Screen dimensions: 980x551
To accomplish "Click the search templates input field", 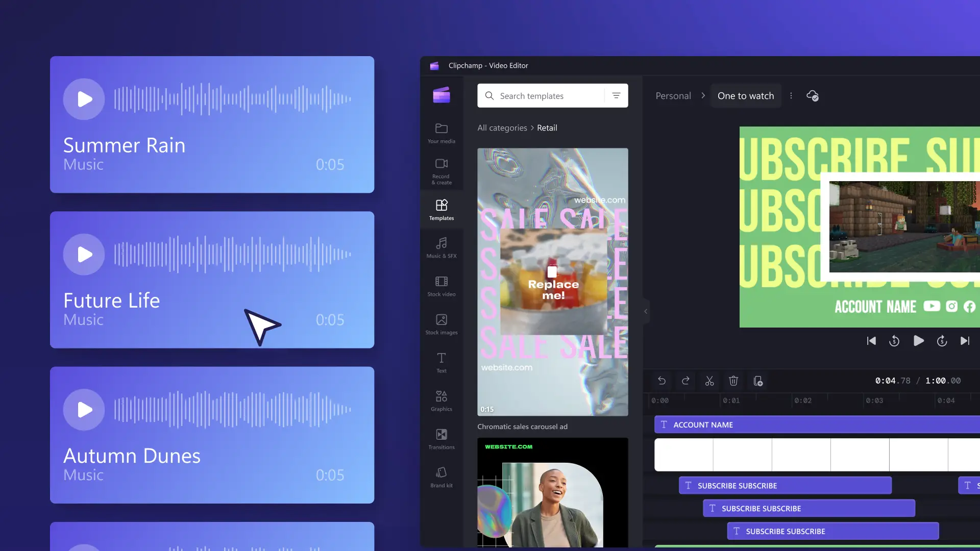I will pos(545,95).
